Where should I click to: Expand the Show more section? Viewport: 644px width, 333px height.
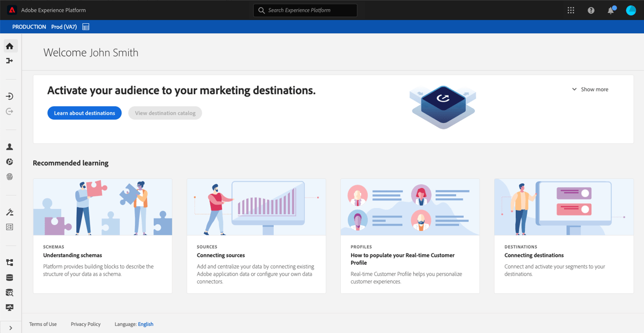point(590,89)
